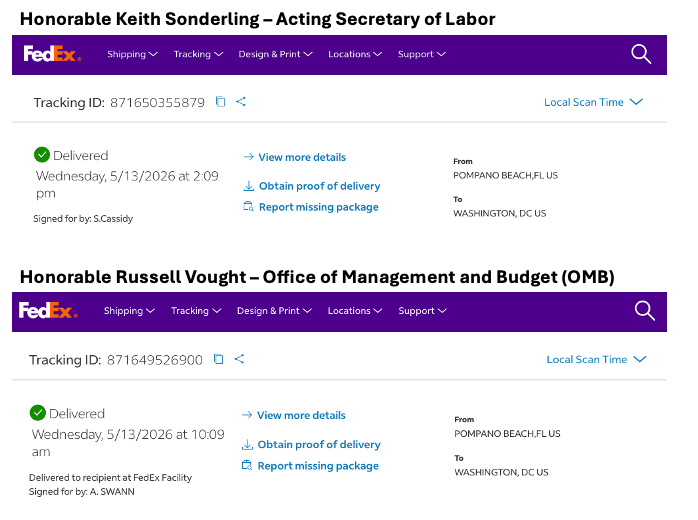Obtain proof of delivery for S.Cassidy package
Viewport: 698px width, 520px height.
(319, 186)
